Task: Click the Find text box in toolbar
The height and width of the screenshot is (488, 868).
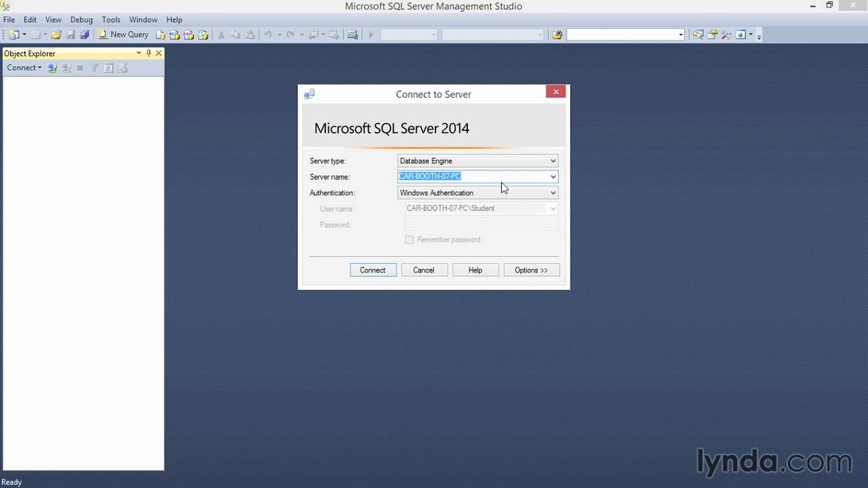Action: [622, 34]
